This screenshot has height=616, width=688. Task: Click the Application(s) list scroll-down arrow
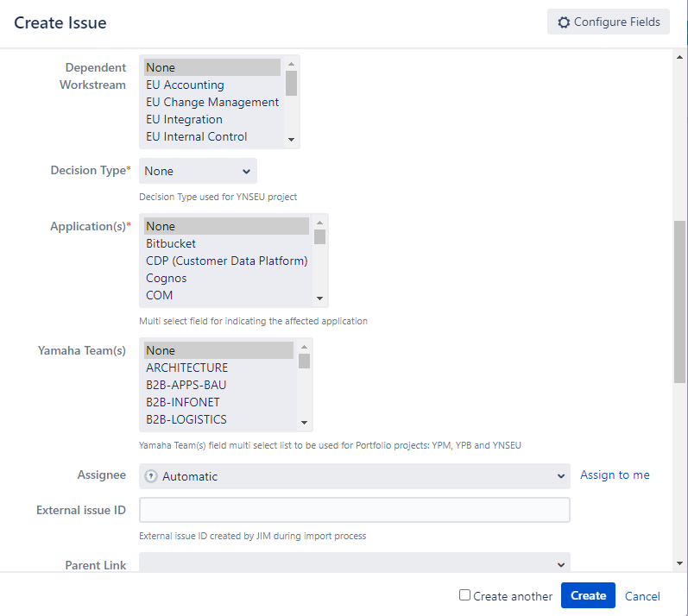(319, 299)
